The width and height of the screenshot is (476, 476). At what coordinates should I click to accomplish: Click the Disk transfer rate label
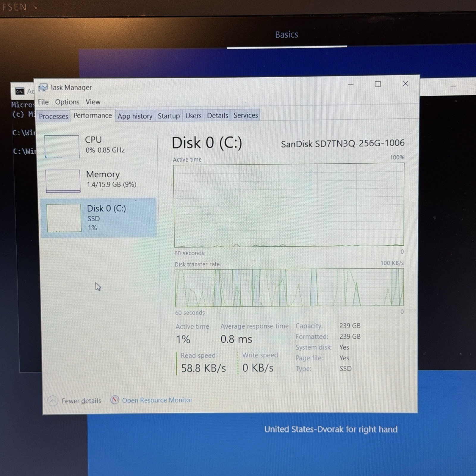click(x=197, y=264)
